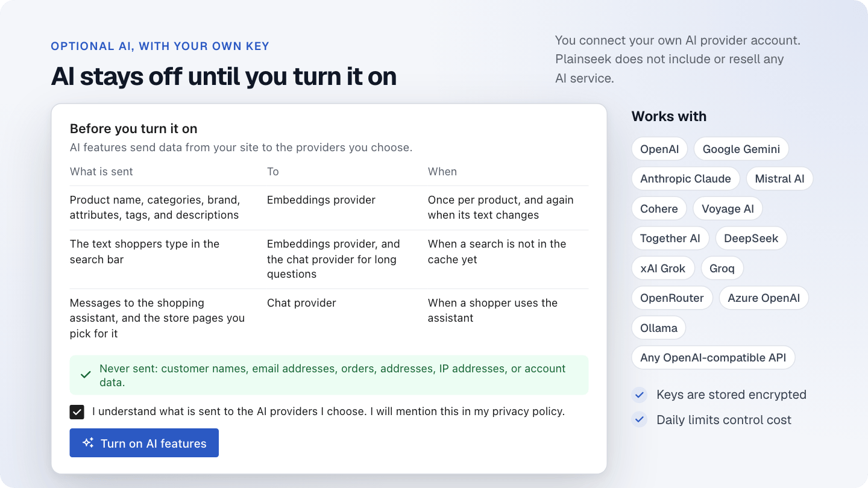Image resolution: width=868 pixels, height=488 pixels.
Task: Click the Any OpenAI-compatible API chip
Action: 713,358
